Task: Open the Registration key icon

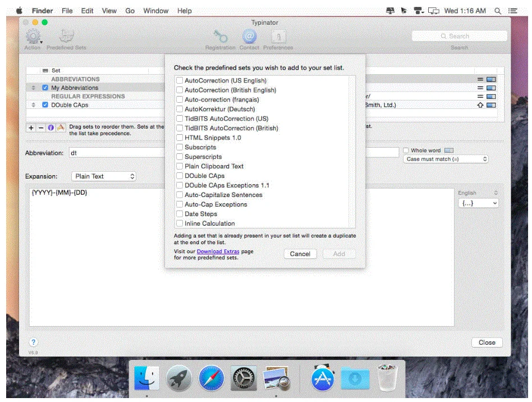Action: tap(220, 36)
